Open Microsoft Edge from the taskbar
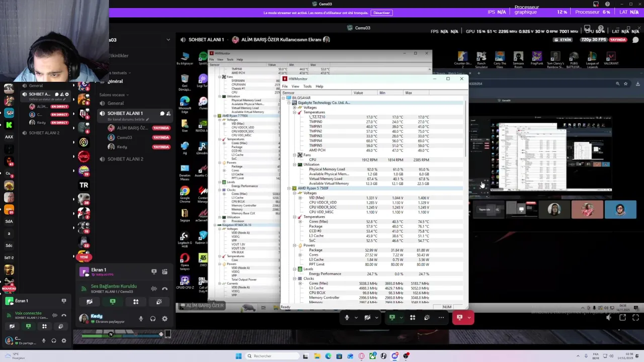Screen dimensions: 644x362 328,356
